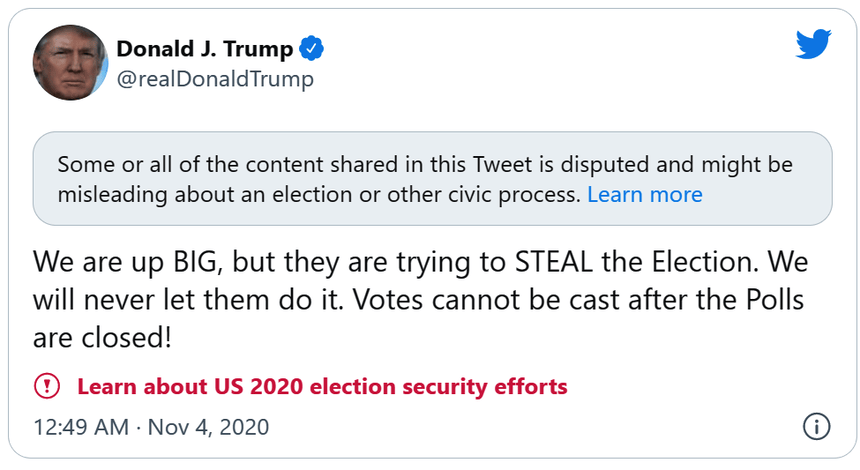Click the gray disputed content notice box
860x470 pixels.
coord(432,178)
